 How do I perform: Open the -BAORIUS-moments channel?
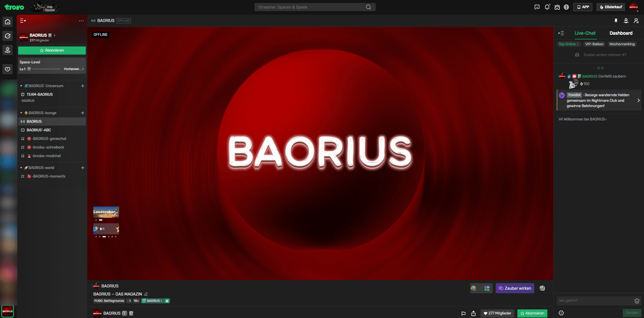coord(52,176)
